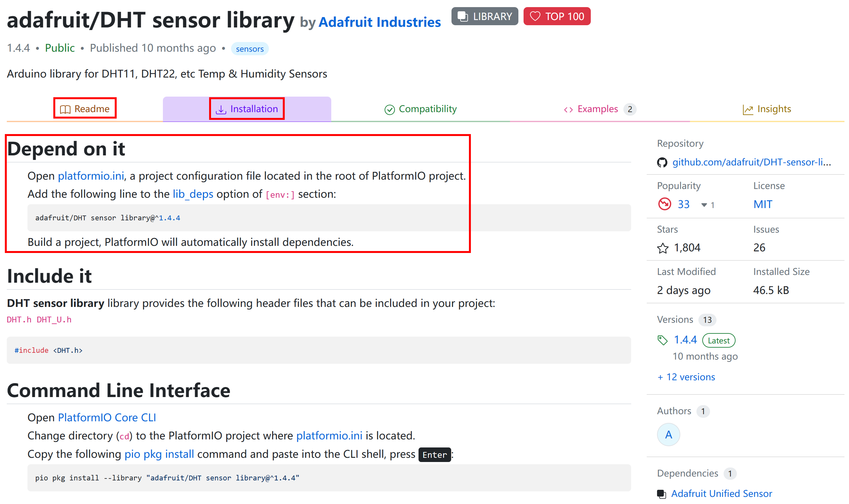Click the version tag icon near 1.4.4
The width and height of the screenshot is (849, 504).
click(x=662, y=340)
